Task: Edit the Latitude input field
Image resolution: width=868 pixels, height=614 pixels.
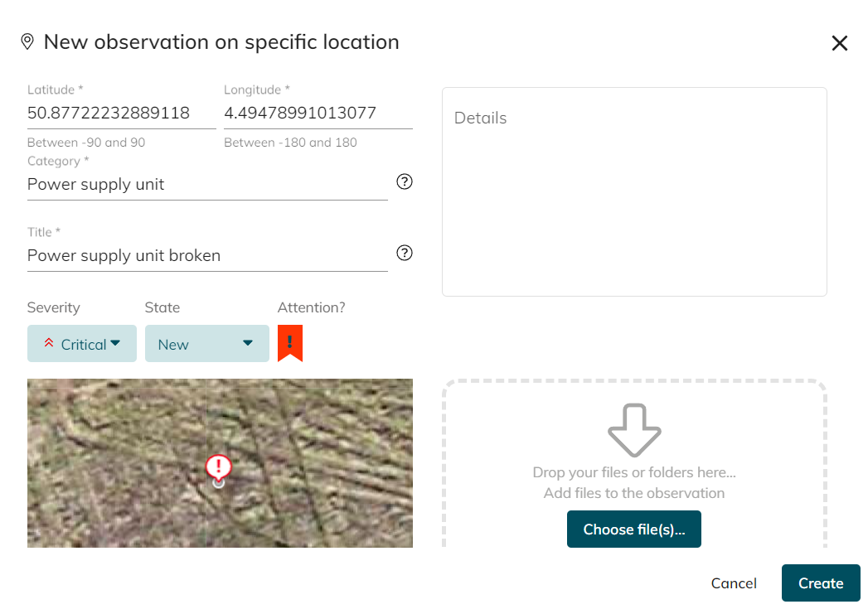Action: pyautogui.click(x=121, y=113)
